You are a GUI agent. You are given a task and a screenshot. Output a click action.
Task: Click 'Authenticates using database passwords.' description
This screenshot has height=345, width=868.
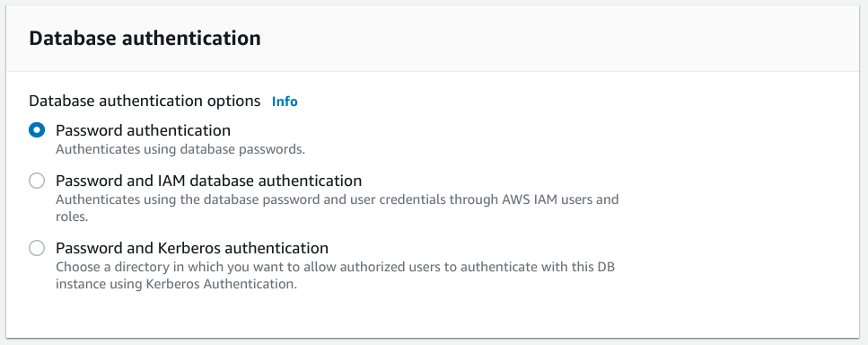180,149
